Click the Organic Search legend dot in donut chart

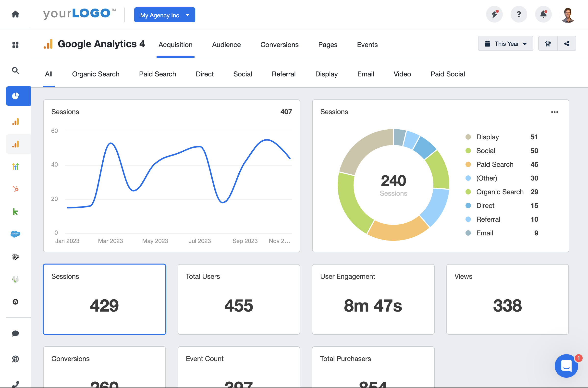tap(468, 192)
